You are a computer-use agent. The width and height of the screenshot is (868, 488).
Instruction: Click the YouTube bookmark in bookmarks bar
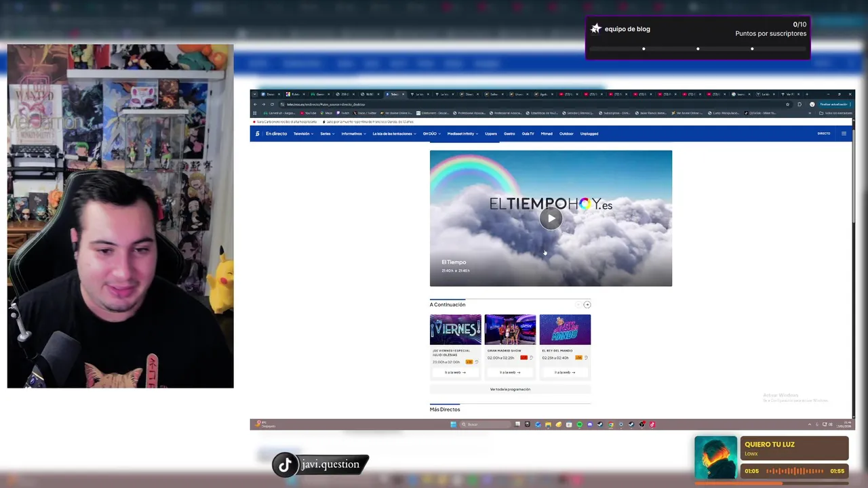[x=308, y=113]
